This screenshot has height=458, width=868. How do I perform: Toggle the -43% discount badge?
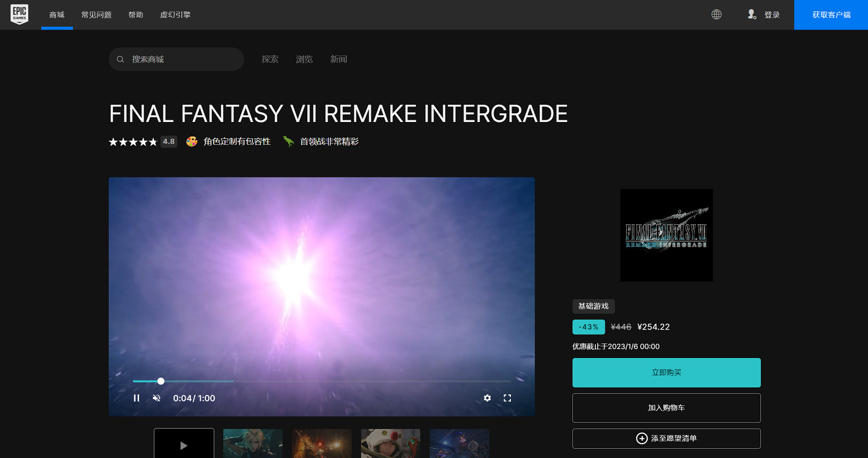(589, 327)
